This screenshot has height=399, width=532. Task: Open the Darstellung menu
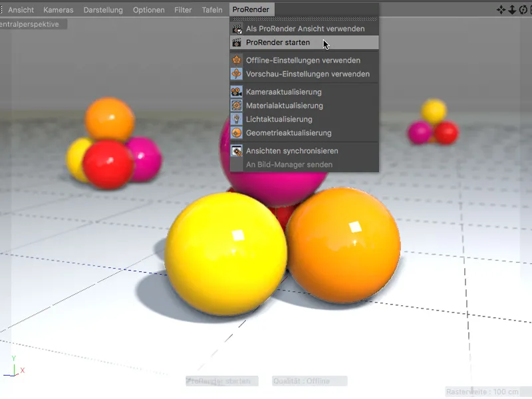[x=103, y=10]
